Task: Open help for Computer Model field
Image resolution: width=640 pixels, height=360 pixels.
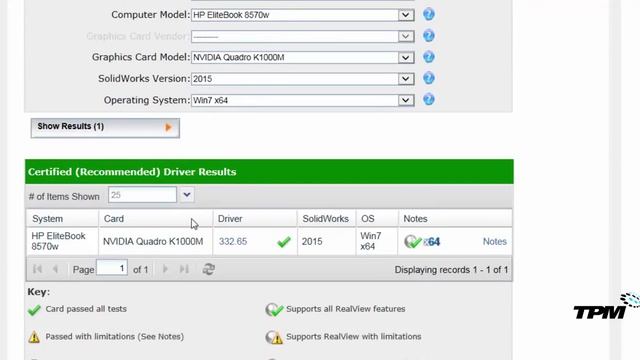Action: 429,15
